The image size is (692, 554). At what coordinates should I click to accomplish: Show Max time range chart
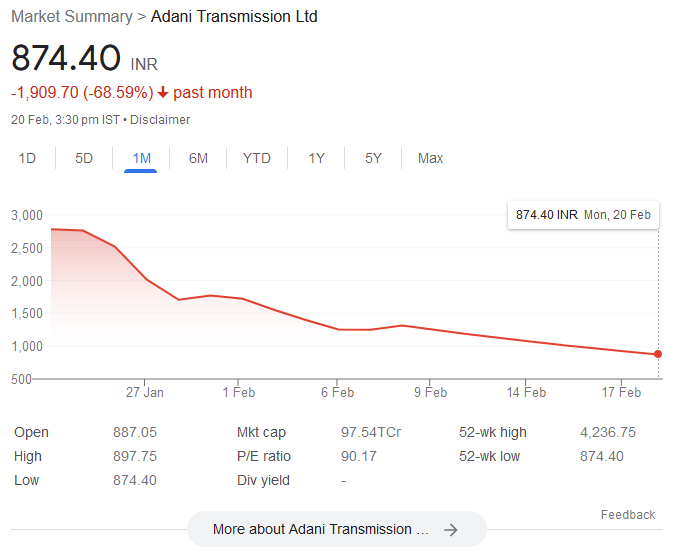[430, 158]
